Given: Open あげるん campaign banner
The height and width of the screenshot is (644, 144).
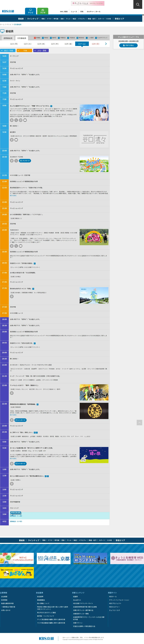Looking at the screenshot, I should tap(17, 573).
